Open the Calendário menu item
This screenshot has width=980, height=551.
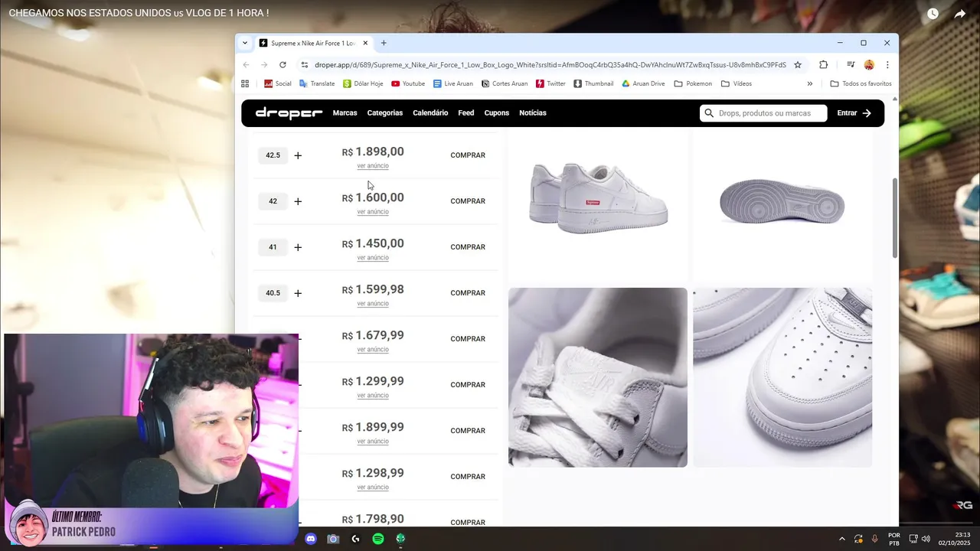(x=430, y=113)
